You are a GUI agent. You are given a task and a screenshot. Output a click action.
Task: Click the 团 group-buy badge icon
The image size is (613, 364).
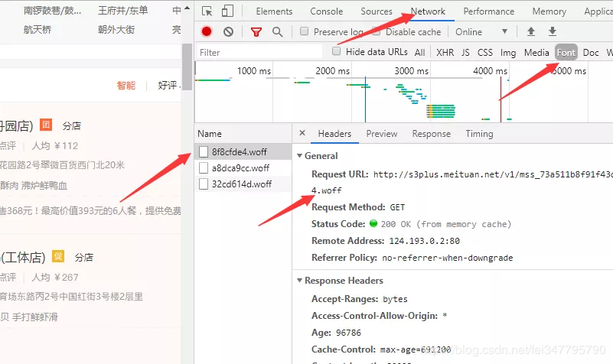click(46, 125)
